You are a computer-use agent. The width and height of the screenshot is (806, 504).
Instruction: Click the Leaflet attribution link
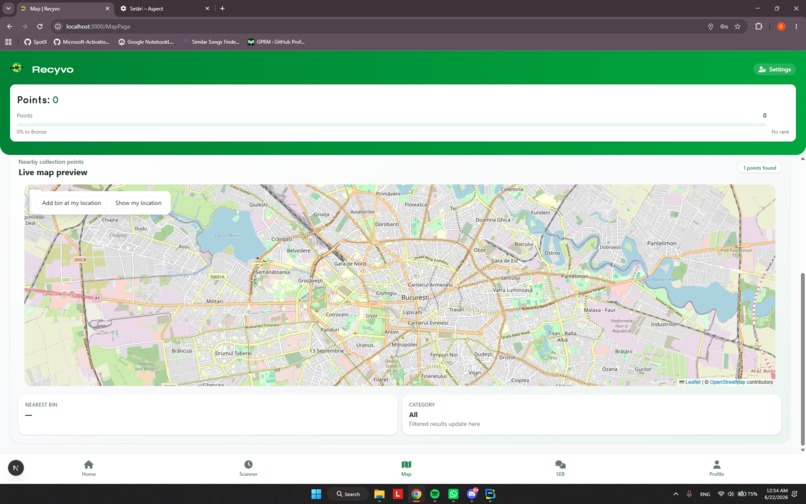pyautogui.click(x=690, y=382)
